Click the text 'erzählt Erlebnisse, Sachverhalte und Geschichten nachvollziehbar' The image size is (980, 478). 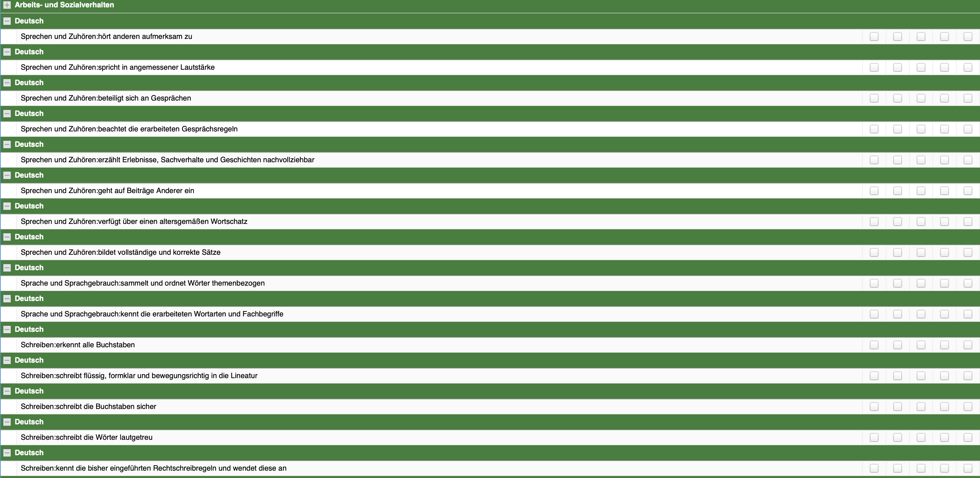point(206,160)
